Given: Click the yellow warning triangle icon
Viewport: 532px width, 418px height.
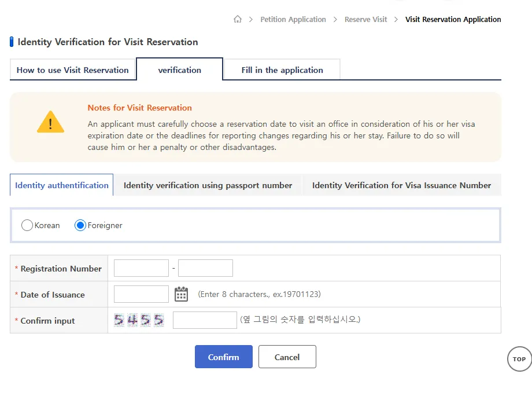Looking at the screenshot, I should (x=50, y=122).
